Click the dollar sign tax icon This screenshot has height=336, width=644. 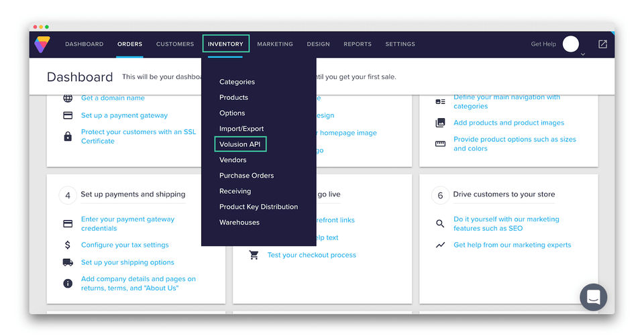tap(68, 245)
